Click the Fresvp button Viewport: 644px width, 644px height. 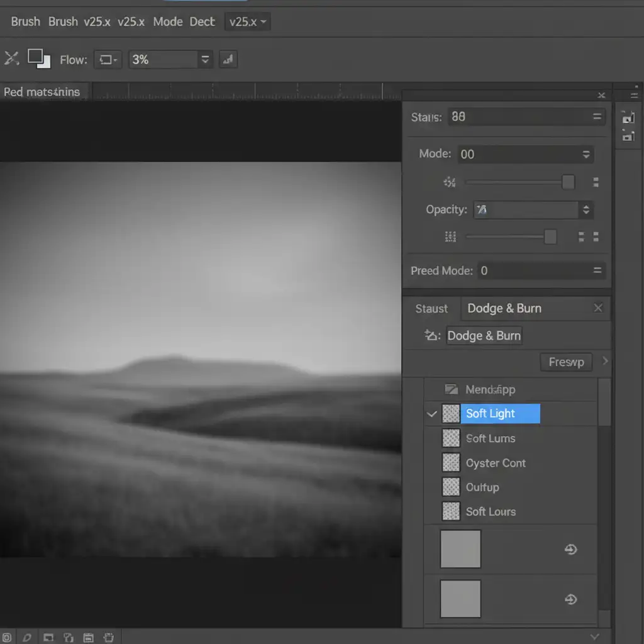[566, 362]
